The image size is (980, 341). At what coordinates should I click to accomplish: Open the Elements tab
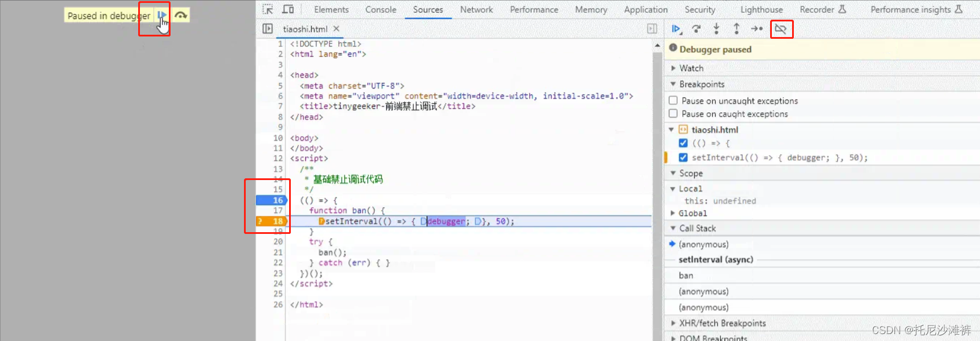pos(331,9)
